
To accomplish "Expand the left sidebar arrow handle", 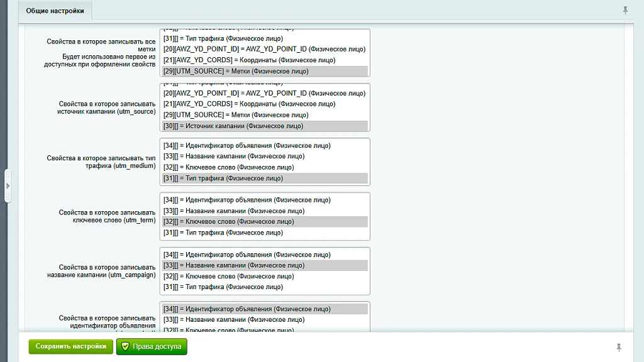I will click(8, 186).
